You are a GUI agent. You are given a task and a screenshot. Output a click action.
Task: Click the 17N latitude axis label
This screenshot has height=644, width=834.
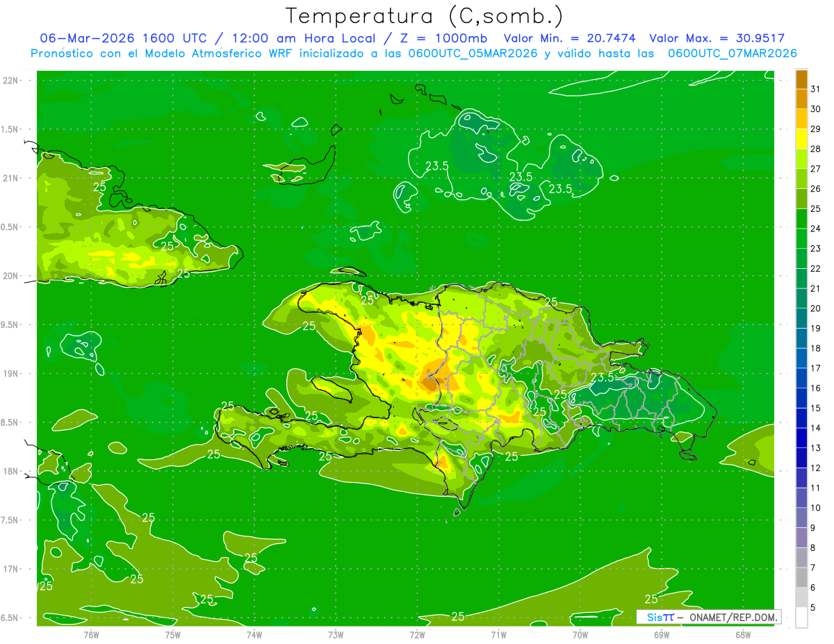click(x=10, y=569)
